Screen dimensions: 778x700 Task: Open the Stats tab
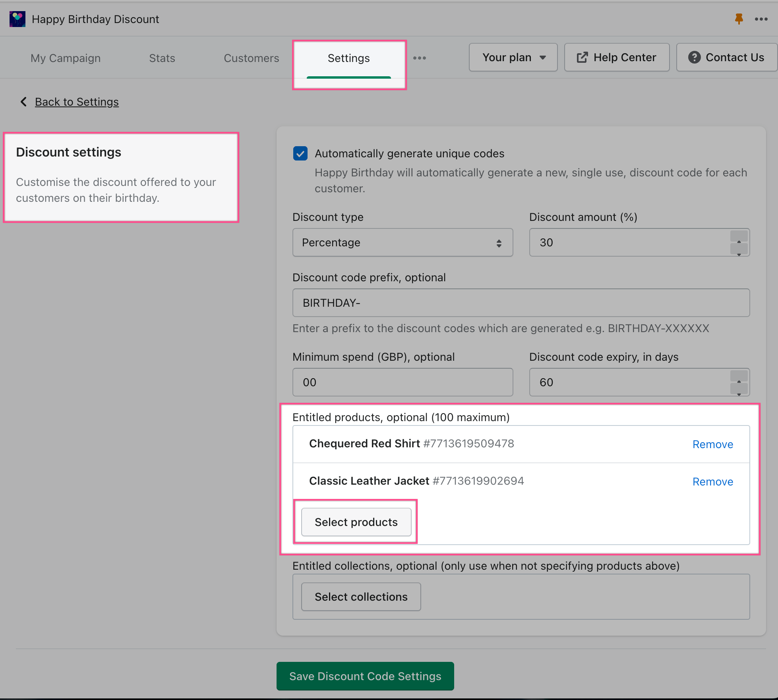point(162,58)
